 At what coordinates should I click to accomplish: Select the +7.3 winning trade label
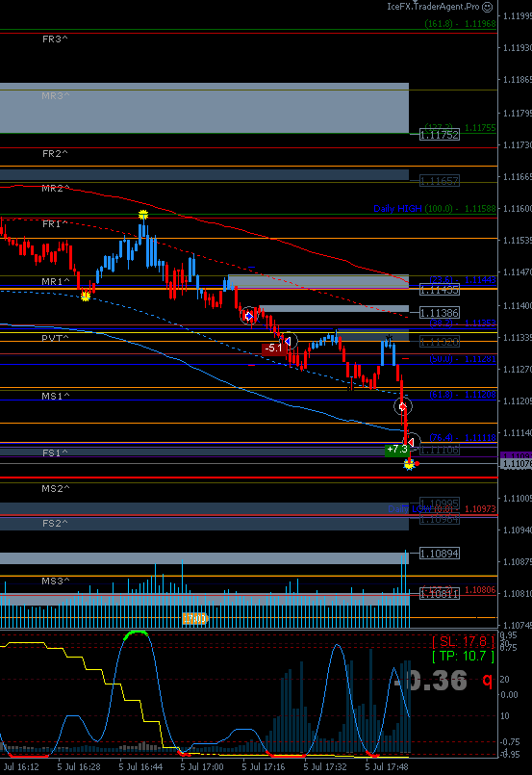click(397, 450)
